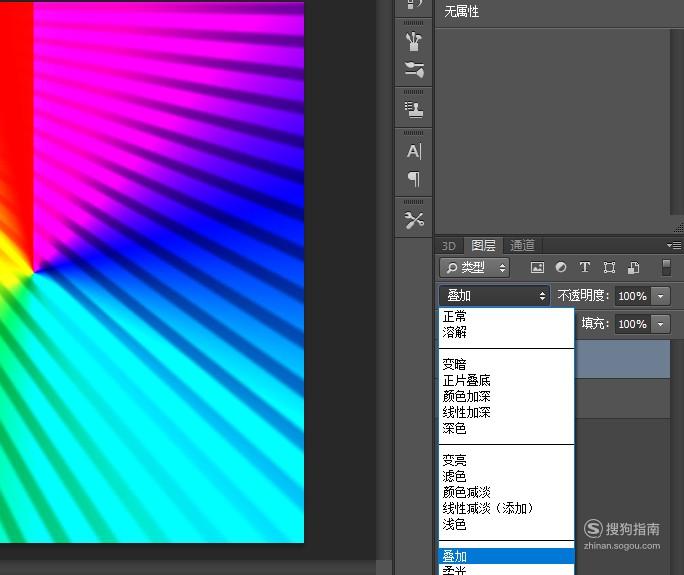Filter layers by adjustment layer icon

point(561,267)
